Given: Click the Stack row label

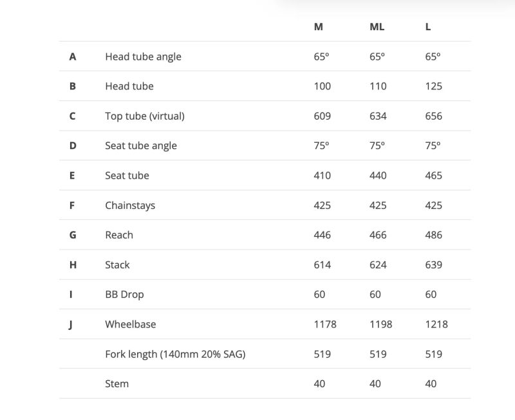Looking at the screenshot, I should (x=117, y=265).
